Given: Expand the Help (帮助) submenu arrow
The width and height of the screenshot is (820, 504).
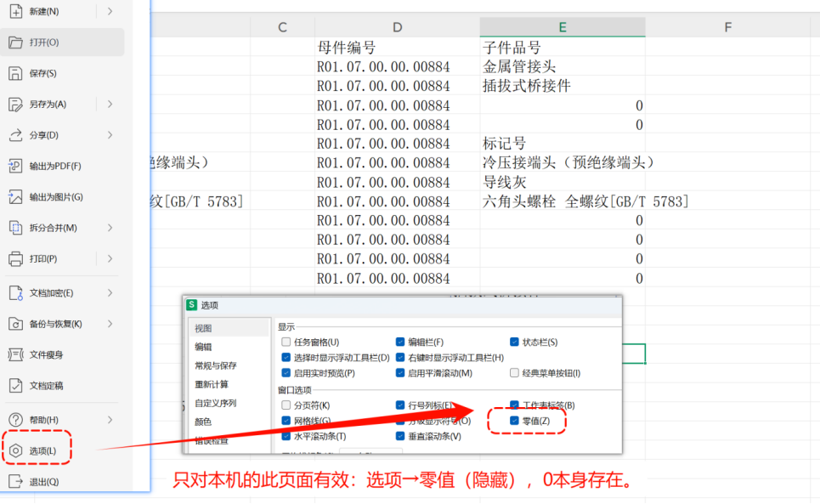Looking at the screenshot, I should click(110, 420).
